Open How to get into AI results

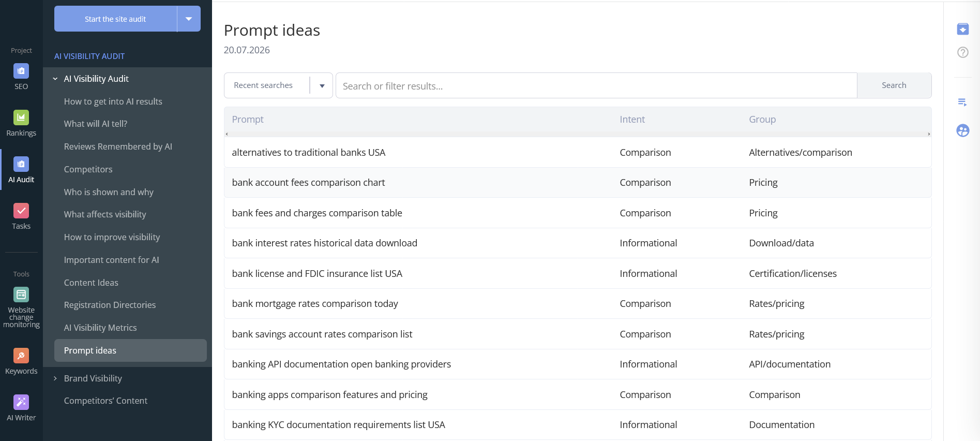(113, 101)
